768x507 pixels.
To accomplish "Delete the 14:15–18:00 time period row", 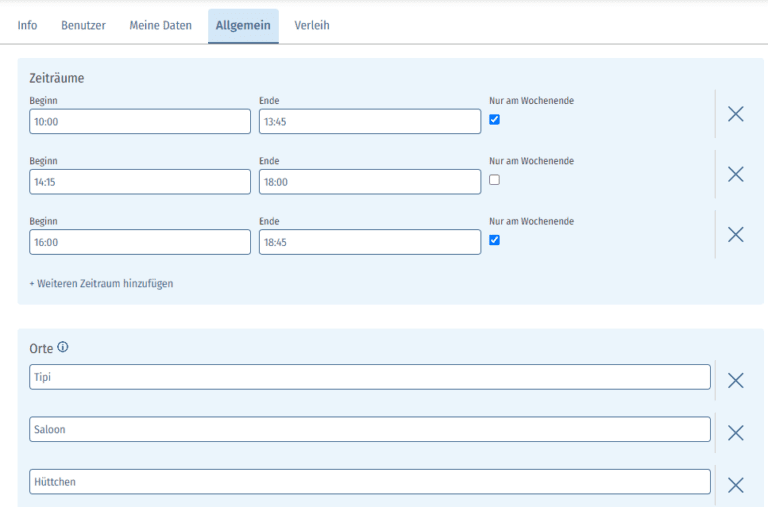I will click(735, 174).
